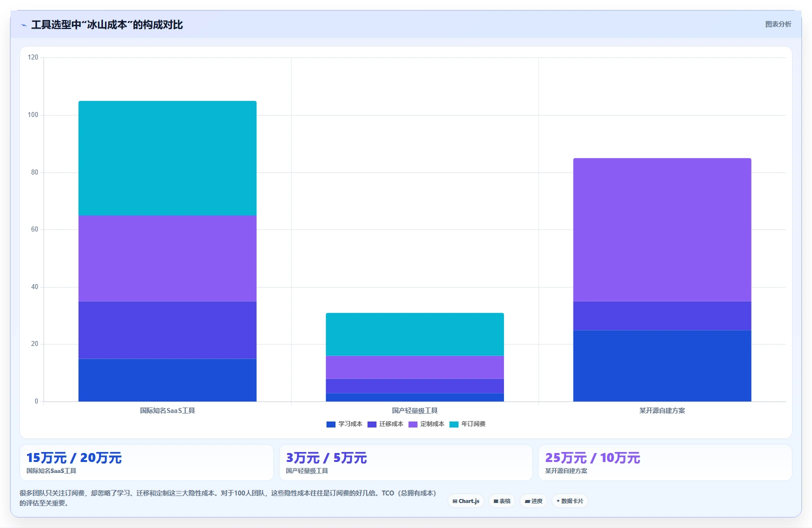Select the purple 定制成本 segment of 某开源自建方案 bar
This screenshot has width=812, height=528.
tap(662, 230)
